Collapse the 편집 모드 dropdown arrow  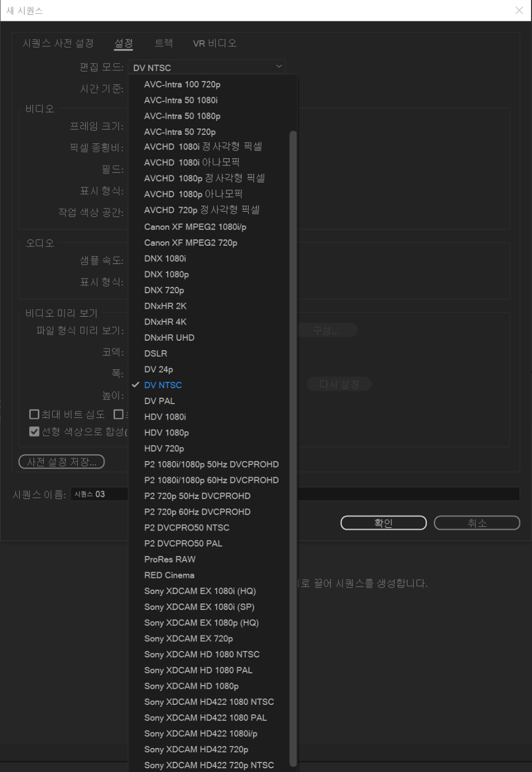click(279, 67)
